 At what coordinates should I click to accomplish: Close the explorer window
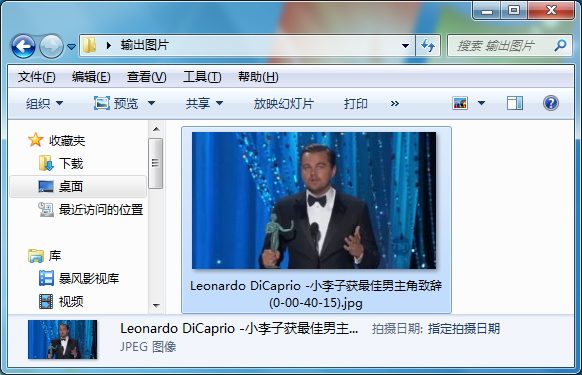[x=551, y=11]
